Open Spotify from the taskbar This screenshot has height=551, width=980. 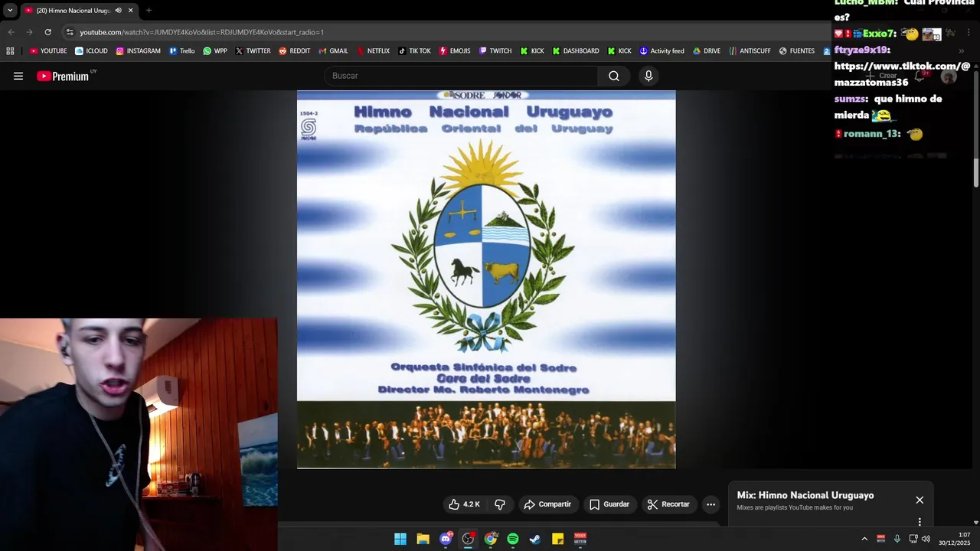pos(513,539)
